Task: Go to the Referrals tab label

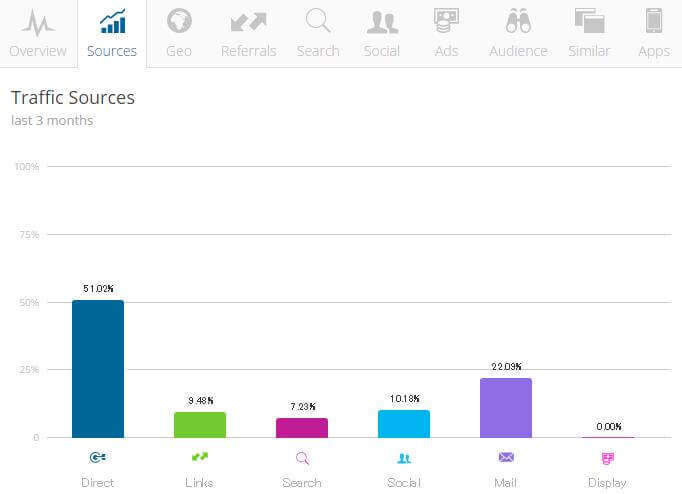Action: (x=248, y=51)
